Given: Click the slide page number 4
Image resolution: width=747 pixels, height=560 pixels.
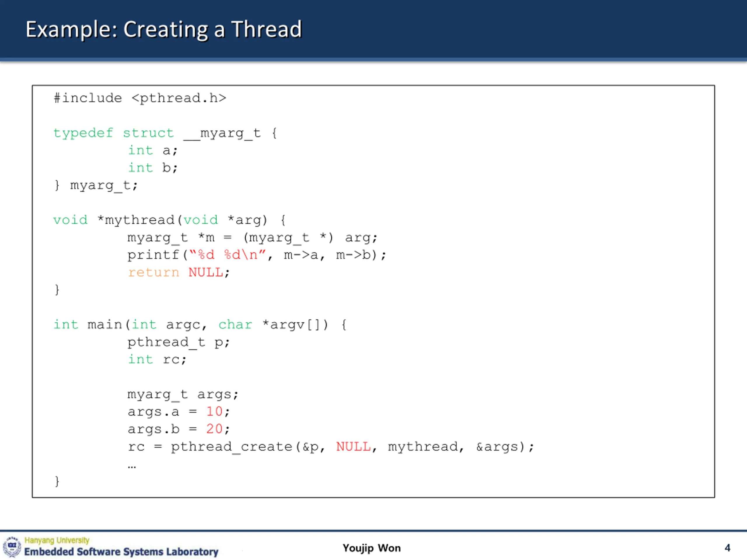Looking at the screenshot, I should [727, 547].
